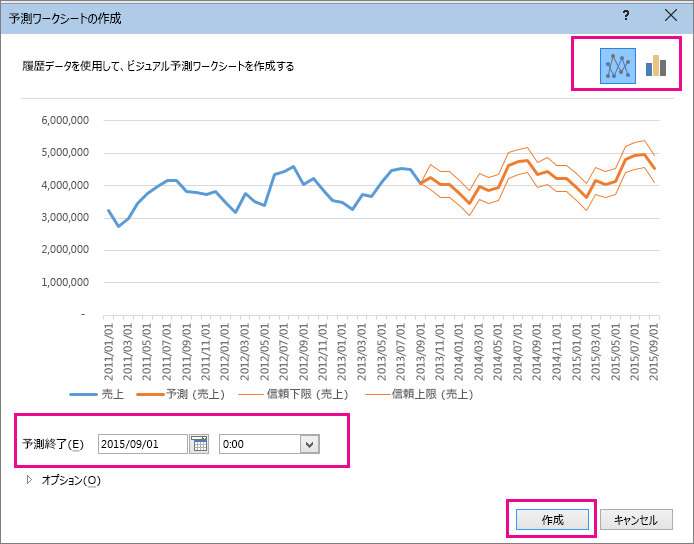
Task: Close the forecast worksheet dialog
Action: [671, 15]
